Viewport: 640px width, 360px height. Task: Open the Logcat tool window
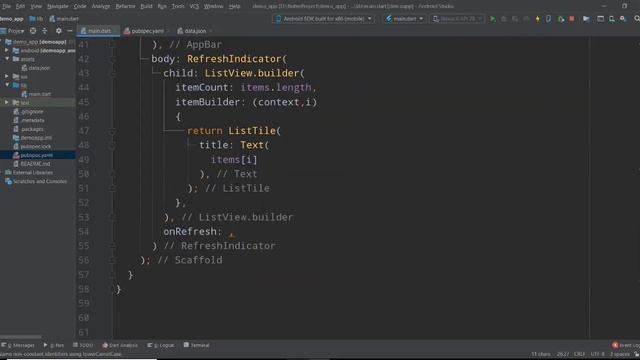[161, 345]
